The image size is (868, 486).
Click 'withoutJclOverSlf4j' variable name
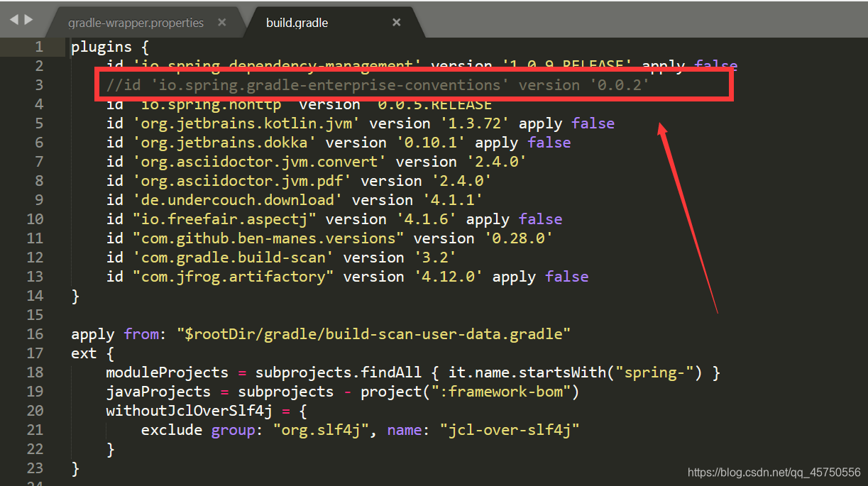coord(189,411)
